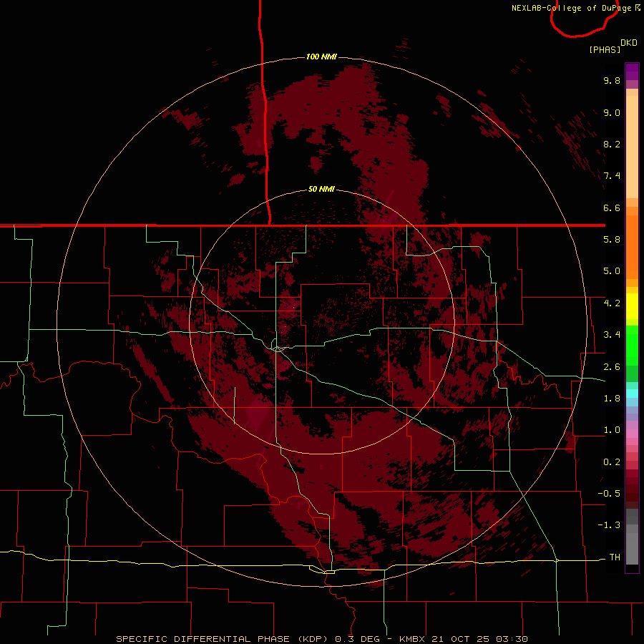Click the 0.2 legend value
Viewport: 644px width, 644px height.
(x=612, y=462)
